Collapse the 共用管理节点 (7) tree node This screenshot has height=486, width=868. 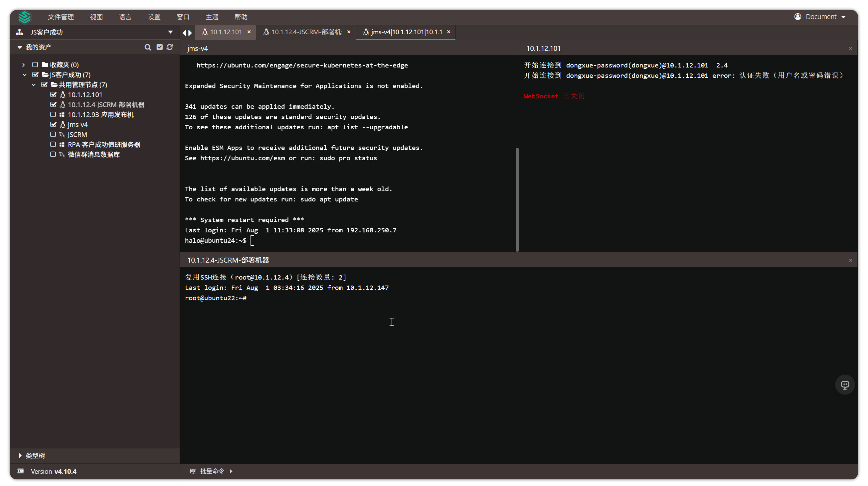coord(34,85)
